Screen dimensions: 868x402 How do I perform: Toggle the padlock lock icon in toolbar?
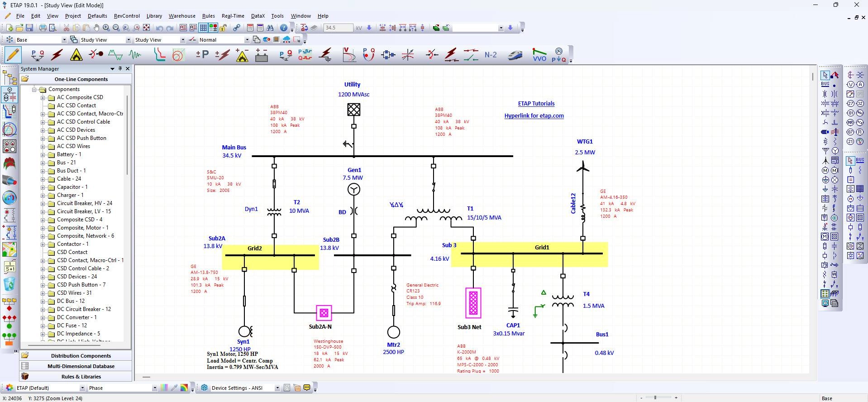pos(223,28)
